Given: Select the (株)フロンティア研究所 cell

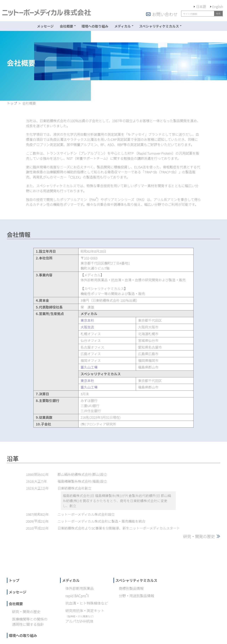Looking at the screenshot, I should [136, 424].
